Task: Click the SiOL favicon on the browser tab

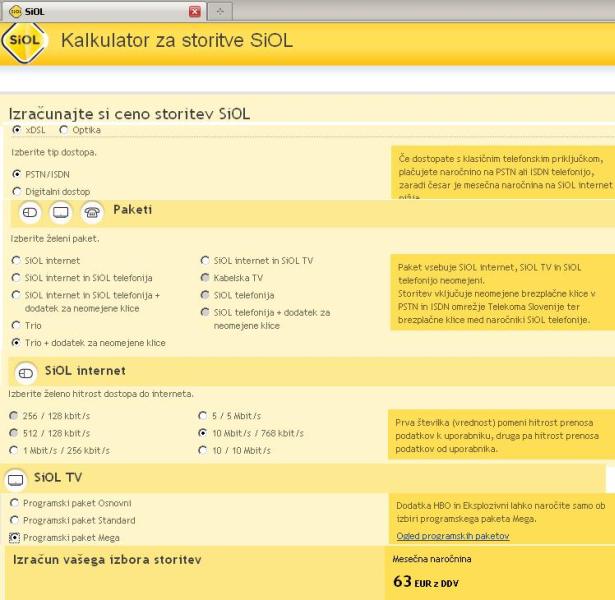Action: (x=15, y=11)
